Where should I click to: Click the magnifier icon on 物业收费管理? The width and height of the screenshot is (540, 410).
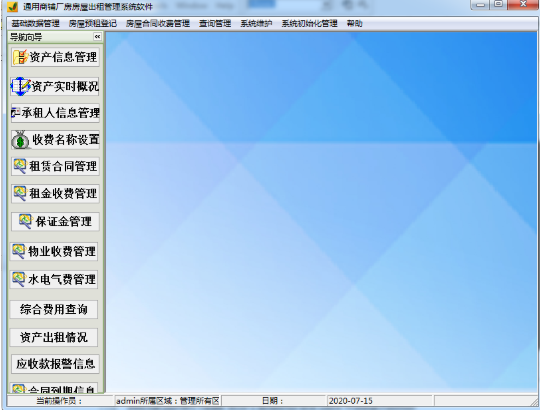(19, 251)
